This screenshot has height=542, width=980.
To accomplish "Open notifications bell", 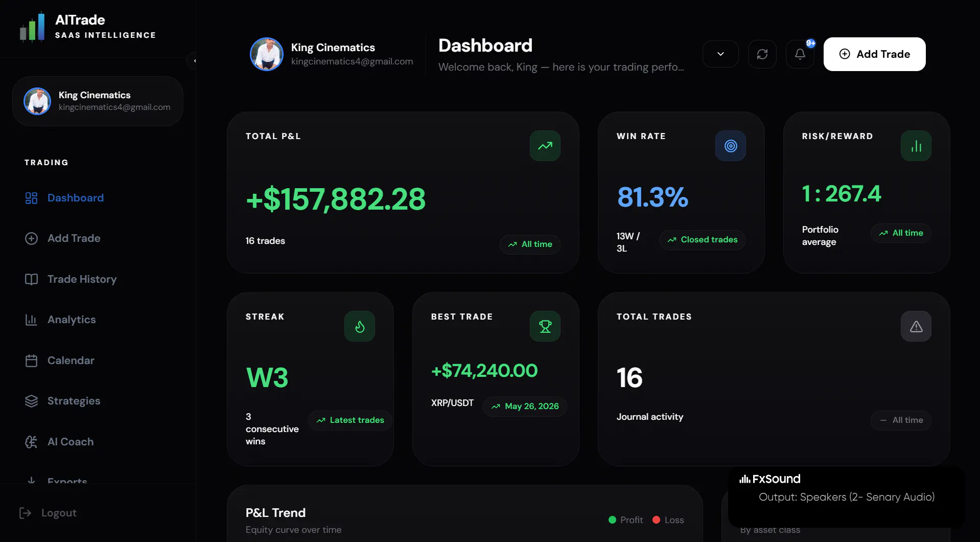I will click(800, 54).
